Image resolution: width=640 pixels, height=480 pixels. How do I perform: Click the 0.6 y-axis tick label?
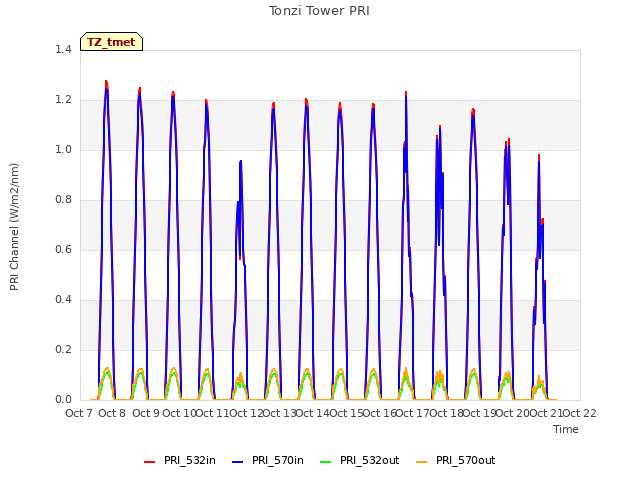point(63,250)
